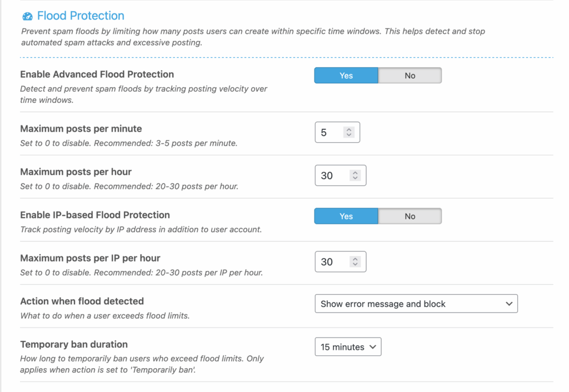Click the Flood Protection section heading

[81, 16]
